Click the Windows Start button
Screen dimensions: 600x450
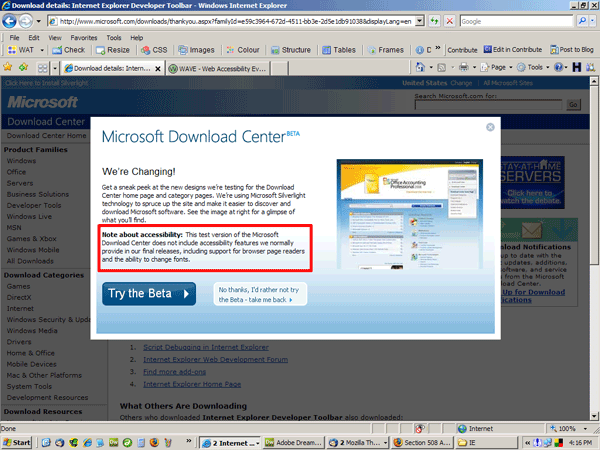click(x=17, y=443)
